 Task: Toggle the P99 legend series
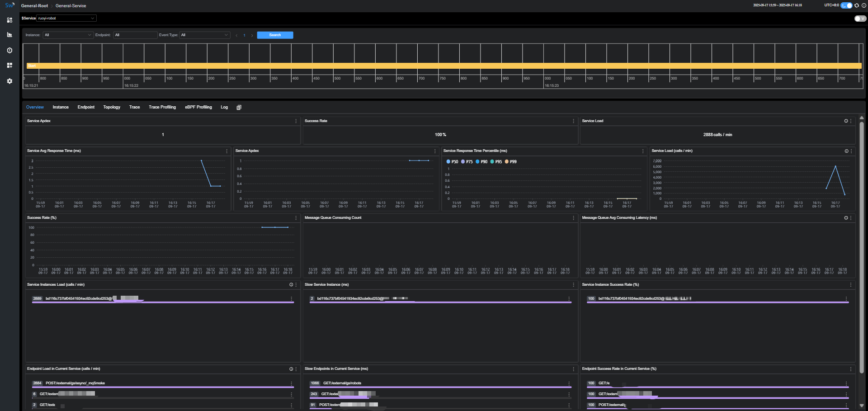[510, 161]
